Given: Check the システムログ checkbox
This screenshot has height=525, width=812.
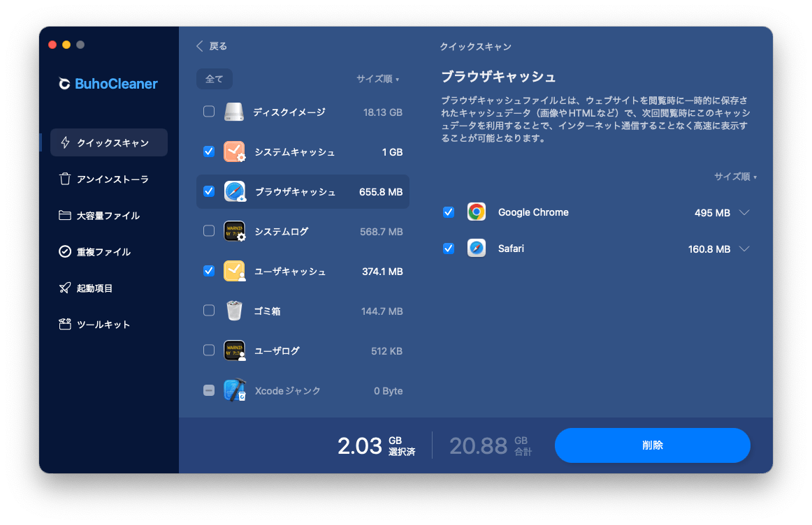Looking at the screenshot, I should coord(209,230).
